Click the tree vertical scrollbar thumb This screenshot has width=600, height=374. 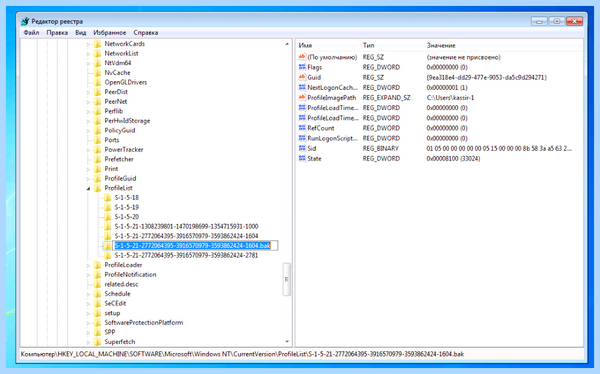pyautogui.click(x=287, y=279)
